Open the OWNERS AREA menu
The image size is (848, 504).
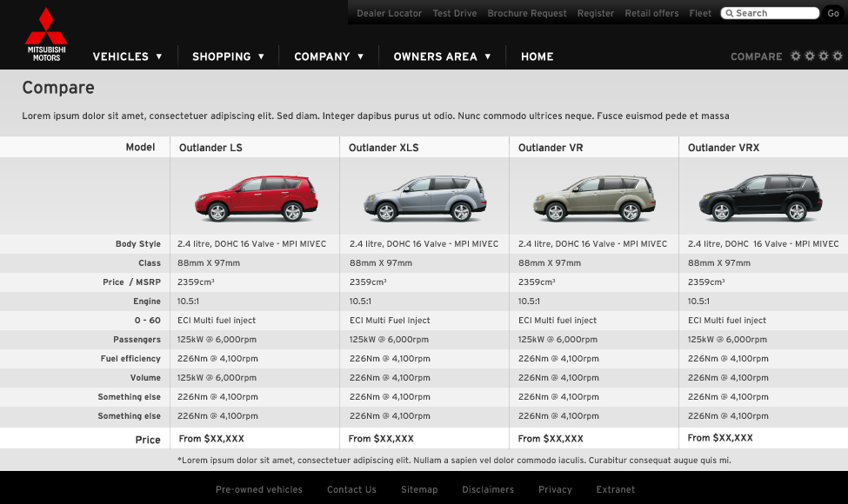pyautogui.click(x=436, y=56)
